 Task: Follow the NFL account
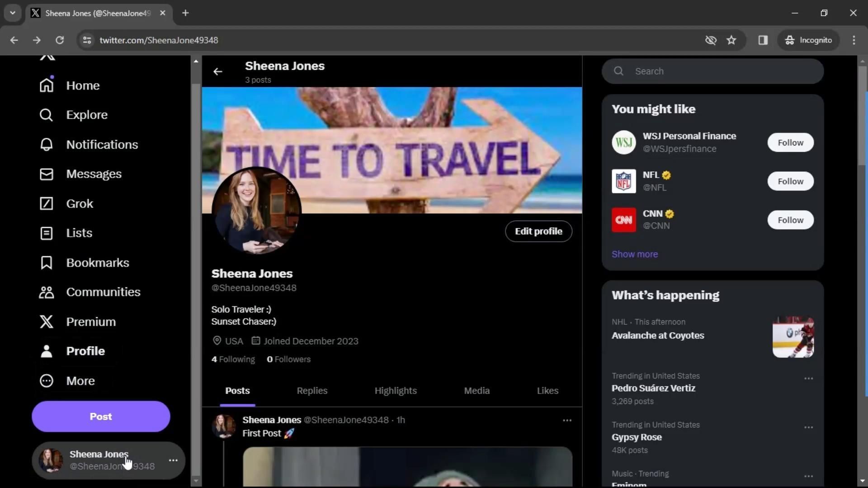[x=790, y=181]
